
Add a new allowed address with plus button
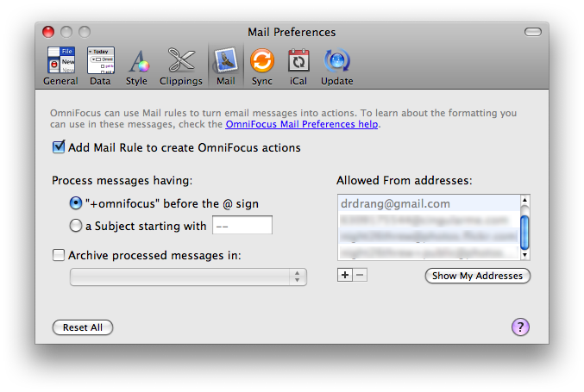(x=345, y=275)
